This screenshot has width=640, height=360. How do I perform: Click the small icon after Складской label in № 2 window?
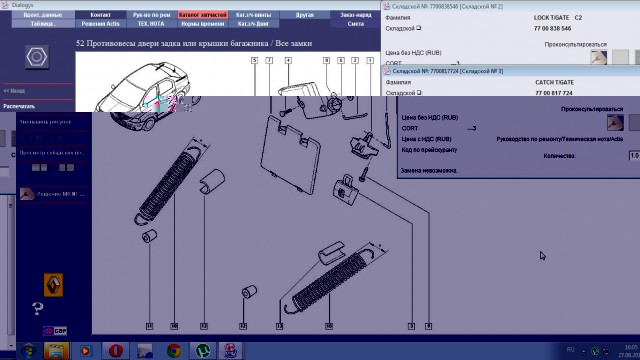419,28
